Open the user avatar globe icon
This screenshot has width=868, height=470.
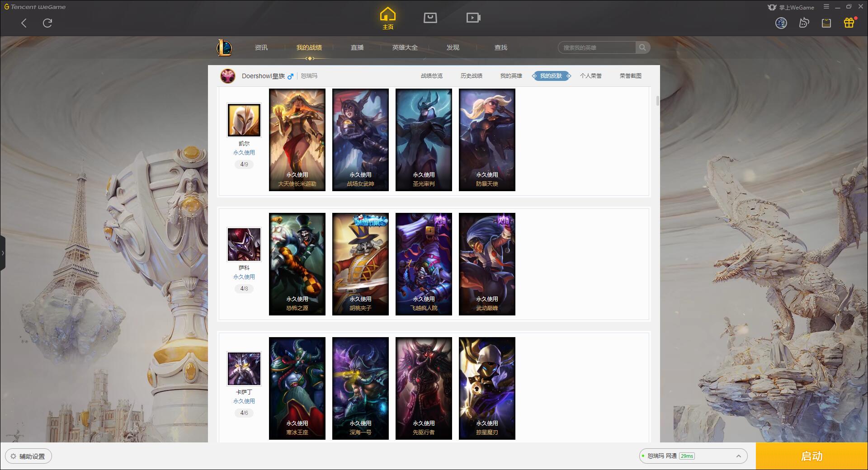tap(781, 23)
